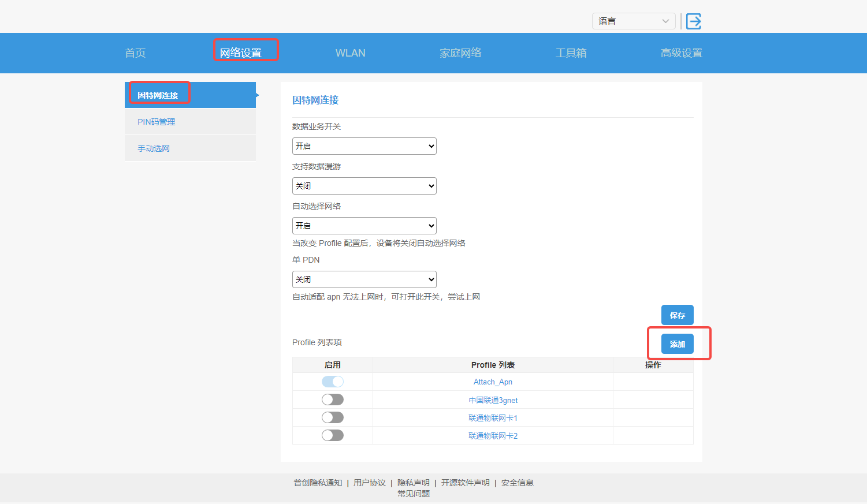The width and height of the screenshot is (867, 504).
Task: Select PIN码管理 in the sidebar
Action: pos(157,122)
